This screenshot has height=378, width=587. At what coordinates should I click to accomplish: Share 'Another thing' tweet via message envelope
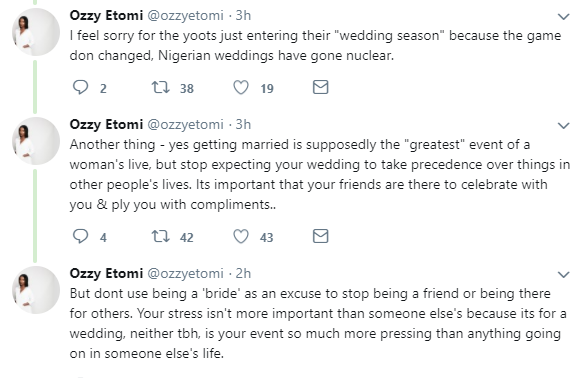tap(320, 236)
